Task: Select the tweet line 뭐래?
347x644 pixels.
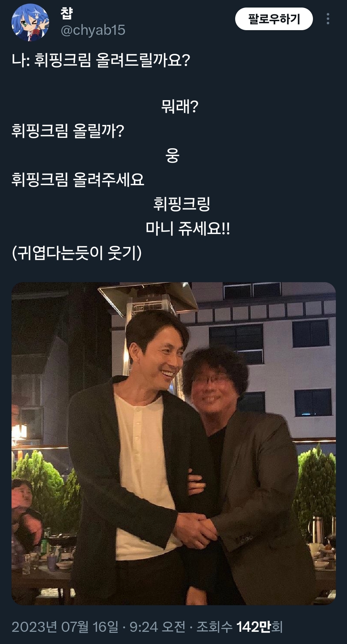Action: pyautogui.click(x=180, y=107)
